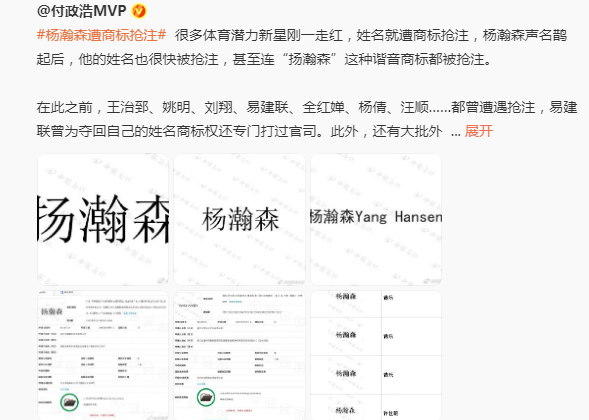Open the trademark list table thumbnail

coord(376,355)
